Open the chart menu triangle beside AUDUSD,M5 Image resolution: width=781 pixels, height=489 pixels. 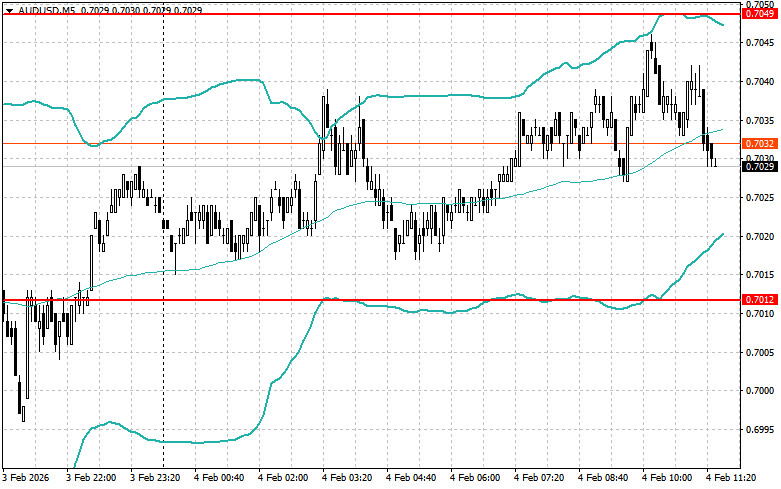[x=9, y=10]
